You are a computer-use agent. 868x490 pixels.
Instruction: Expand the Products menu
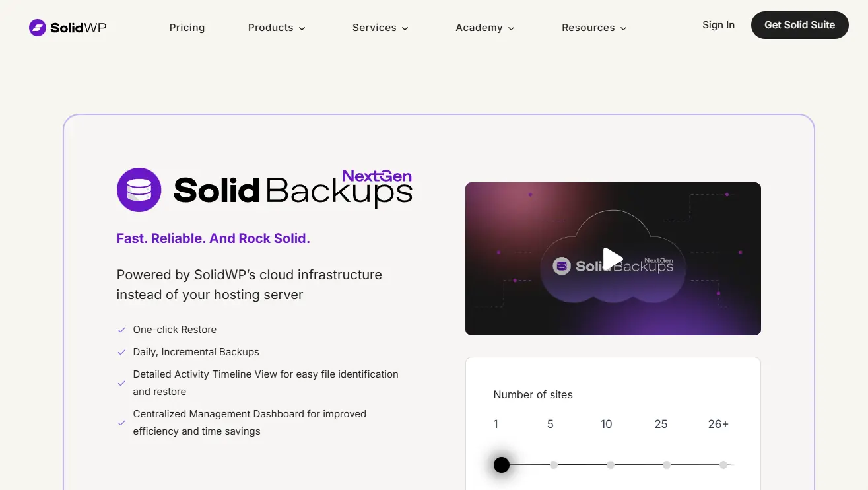(x=277, y=28)
